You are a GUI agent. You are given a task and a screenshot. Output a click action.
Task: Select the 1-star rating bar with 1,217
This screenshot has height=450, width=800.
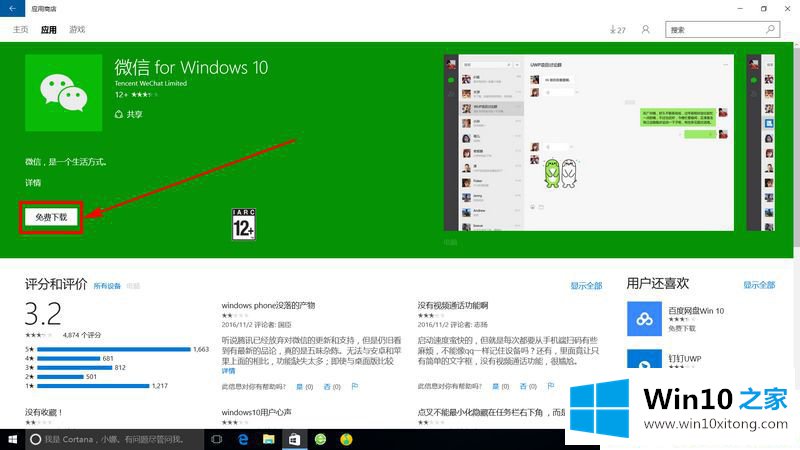pyautogui.click(x=93, y=386)
